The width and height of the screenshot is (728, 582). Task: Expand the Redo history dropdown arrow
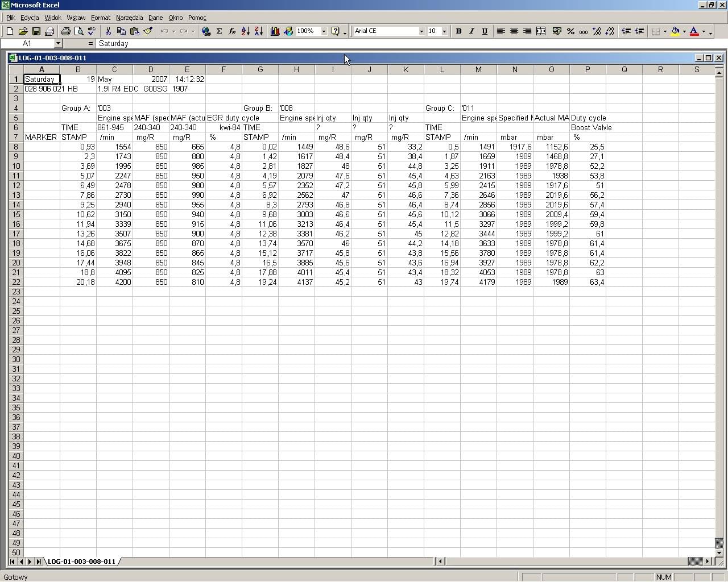coord(193,31)
